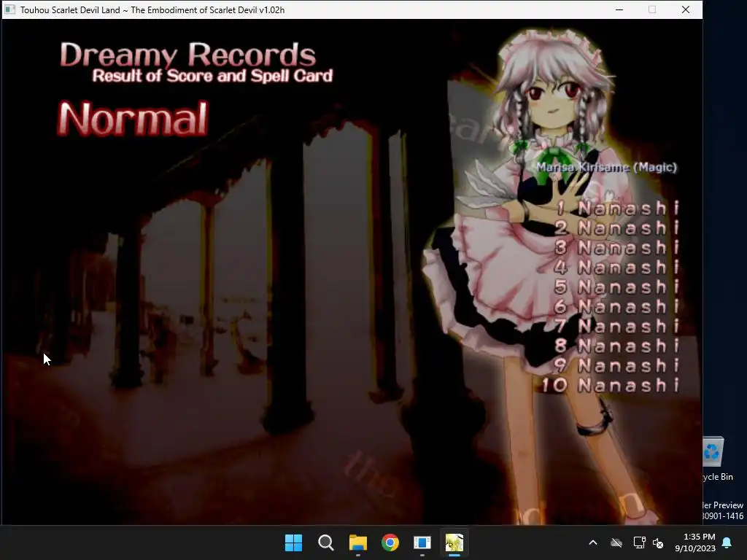Select score entry 8 Nanashi

coord(617,346)
